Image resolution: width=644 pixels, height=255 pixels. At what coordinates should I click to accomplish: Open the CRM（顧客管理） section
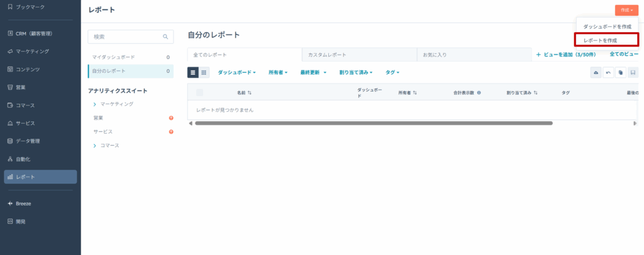35,33
